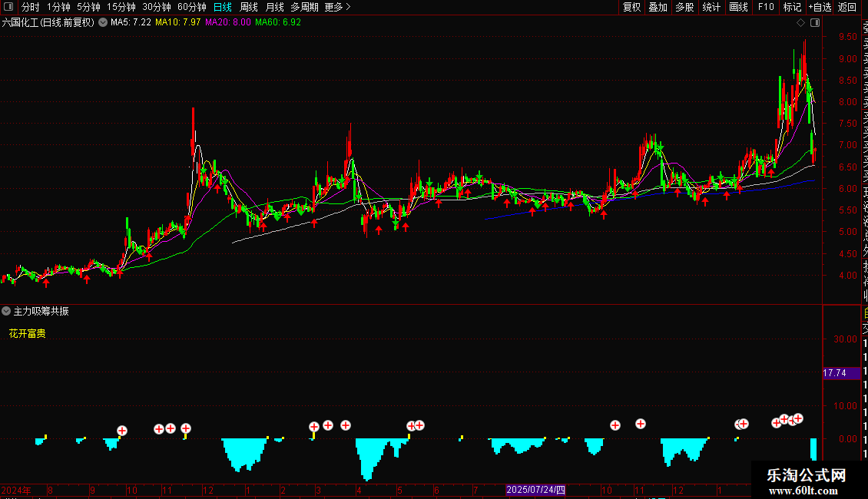Select the 30分钟 period tab
The height and width of the screenshot is (499, 868).
coord(157,7)
